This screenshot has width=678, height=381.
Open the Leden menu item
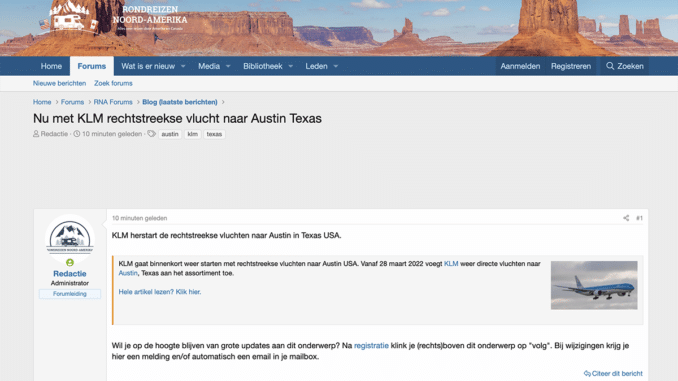(x=316, y=66)
